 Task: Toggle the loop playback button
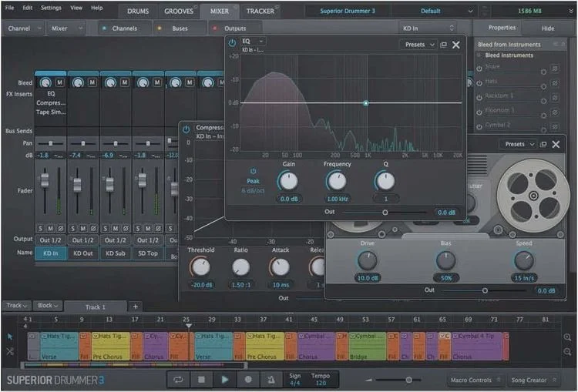[x=178, y=380]
